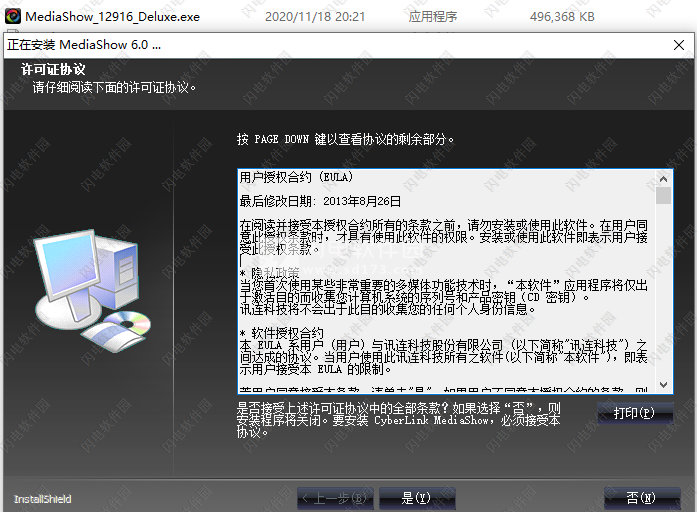The image size is (697, 512).
Task: Click the 是(Y) button to accept
Action: tap(417, 498)
